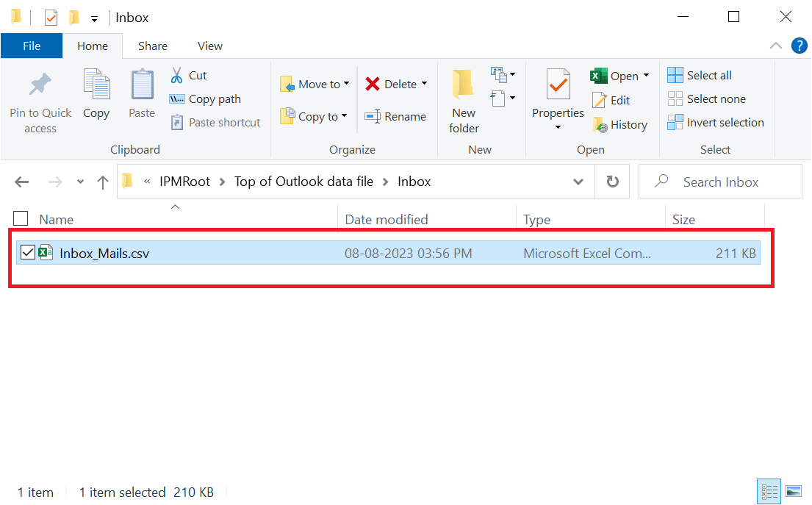Click the Edit pencil button
This screenshot has height=505, width=812.
(611, 100)
